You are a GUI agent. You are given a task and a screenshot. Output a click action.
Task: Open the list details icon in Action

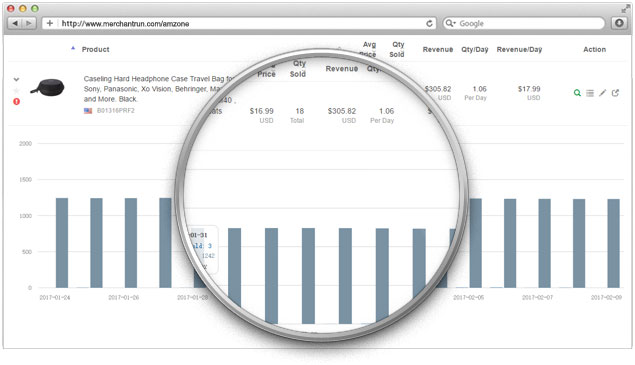click(x=590, y=93)
